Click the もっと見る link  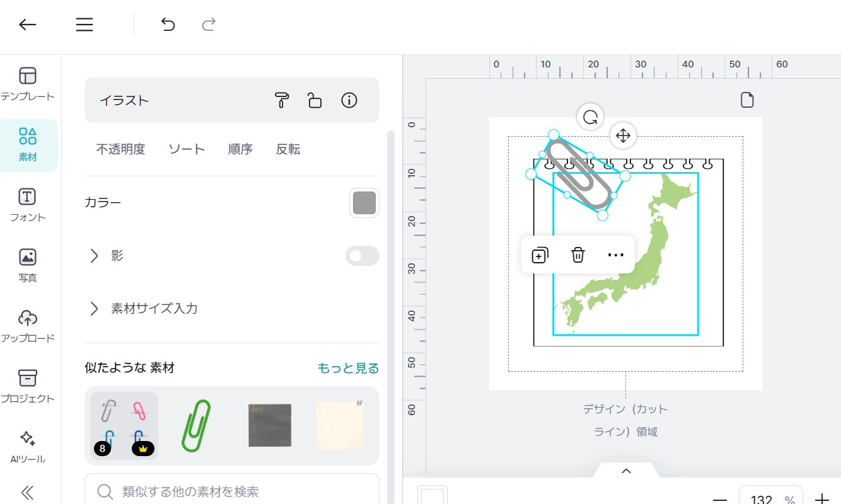(x=348, y=368)
